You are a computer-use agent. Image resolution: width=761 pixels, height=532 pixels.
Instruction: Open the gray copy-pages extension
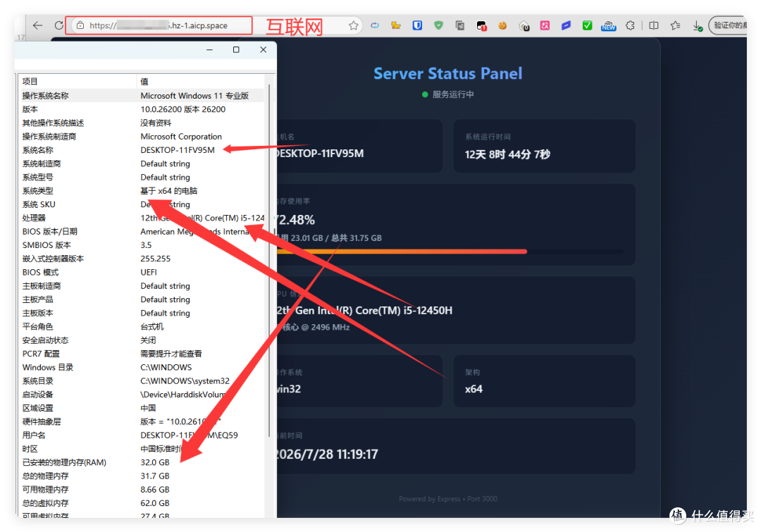click(x=459, y=25)
